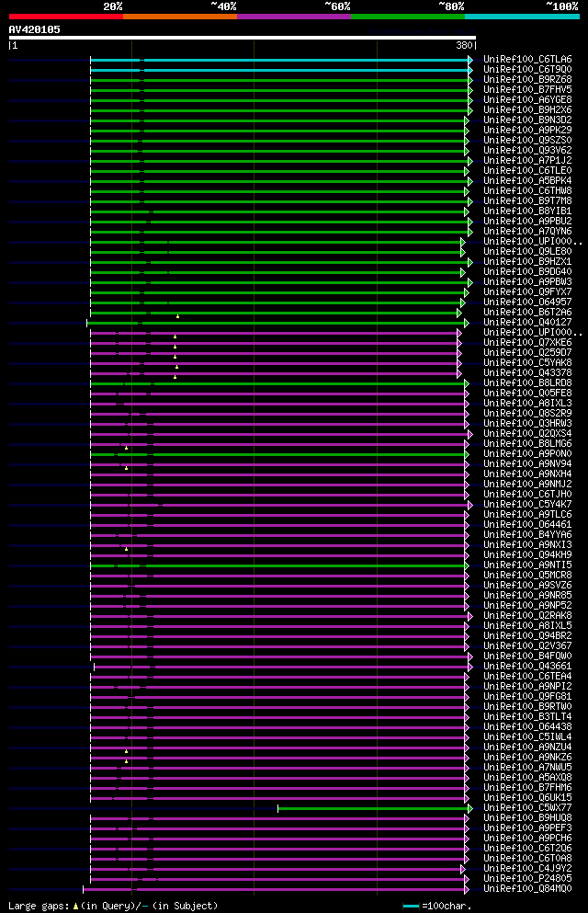Click the UniRef100_A9TLC6 label

coord(527,515)
